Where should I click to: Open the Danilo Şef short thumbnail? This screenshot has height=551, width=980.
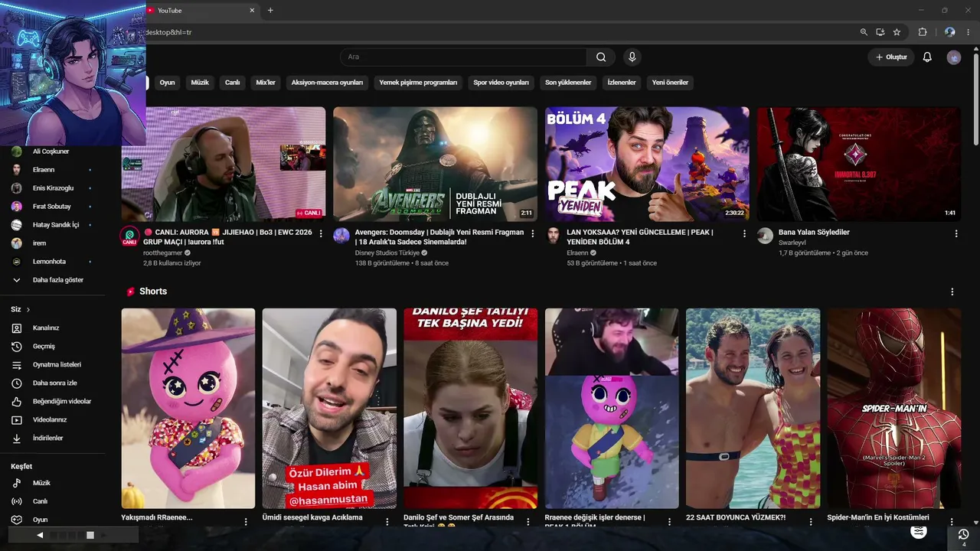[x=470, y=409]
